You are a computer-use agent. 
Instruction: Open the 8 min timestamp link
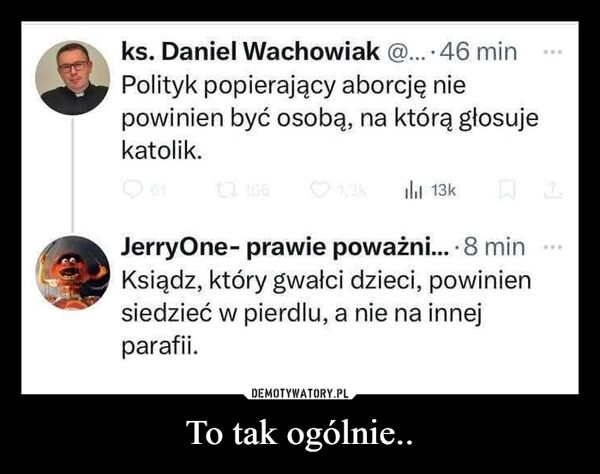click(494, 248)
